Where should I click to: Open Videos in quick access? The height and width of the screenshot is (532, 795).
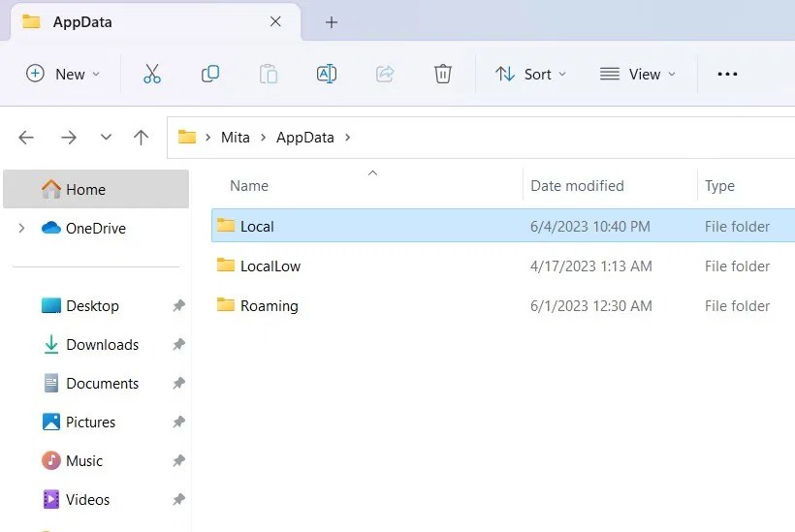tap(87, 500)
